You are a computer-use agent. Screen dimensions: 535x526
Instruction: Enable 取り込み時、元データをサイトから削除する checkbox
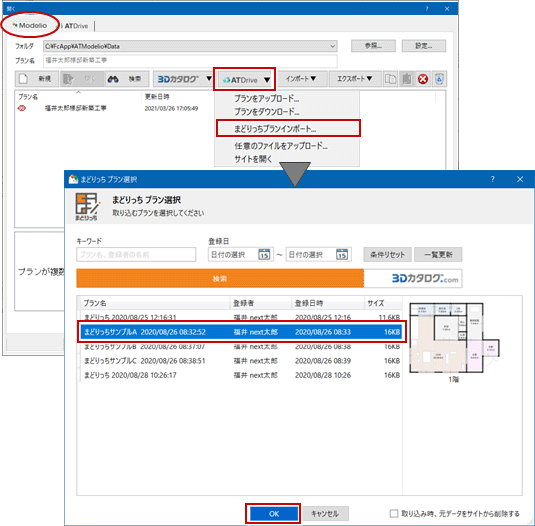pos(394,513)
